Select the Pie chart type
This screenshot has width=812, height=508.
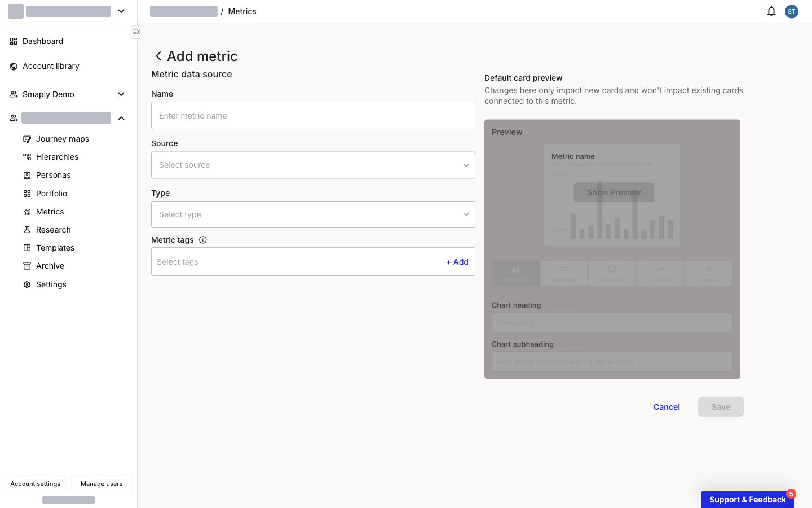tap(612, 273)
